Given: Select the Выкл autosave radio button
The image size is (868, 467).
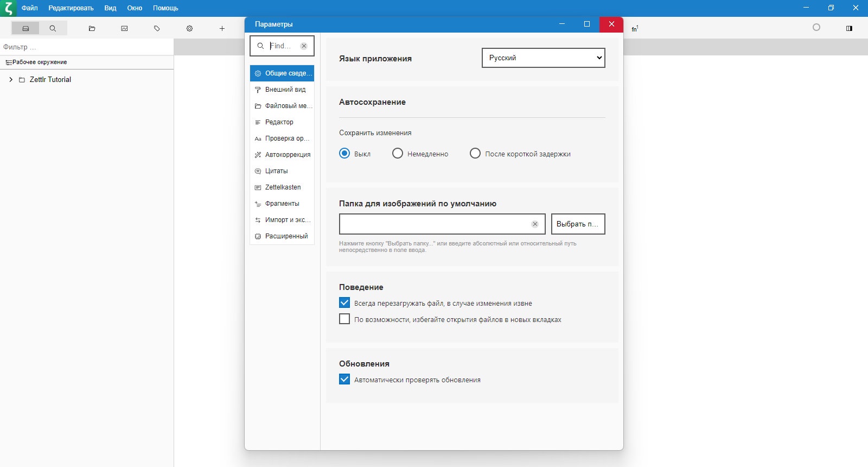Looking at the screenshot, I should pos(344,153).
